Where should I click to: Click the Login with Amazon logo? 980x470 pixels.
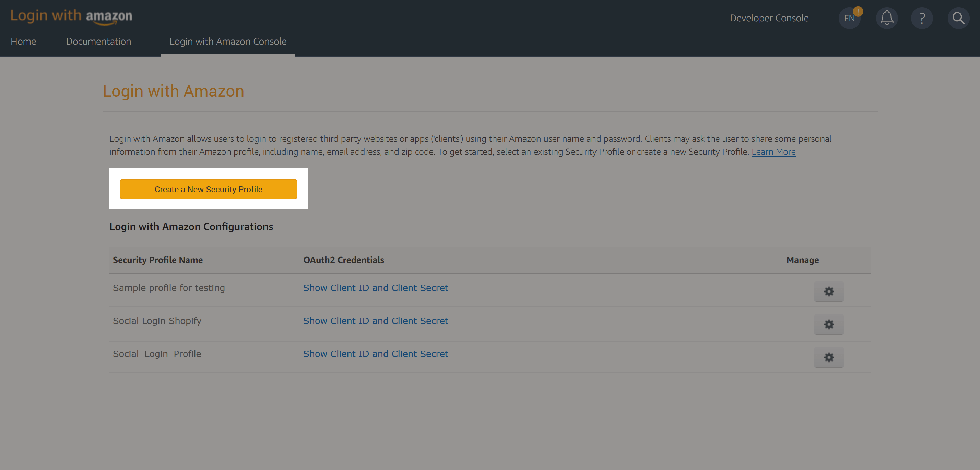[71, 17]
